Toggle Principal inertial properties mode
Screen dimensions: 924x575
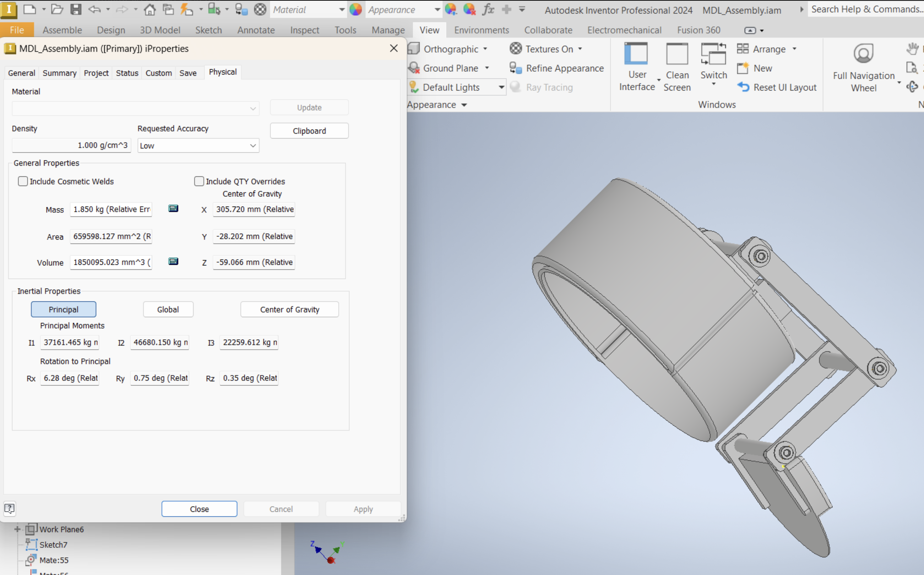pyautogui.click(x=64, y=309)
